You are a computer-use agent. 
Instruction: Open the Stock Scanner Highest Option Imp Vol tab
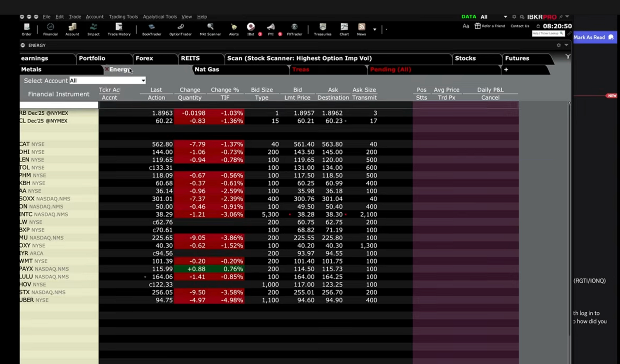pyautogui.click(x=337, y=58)
